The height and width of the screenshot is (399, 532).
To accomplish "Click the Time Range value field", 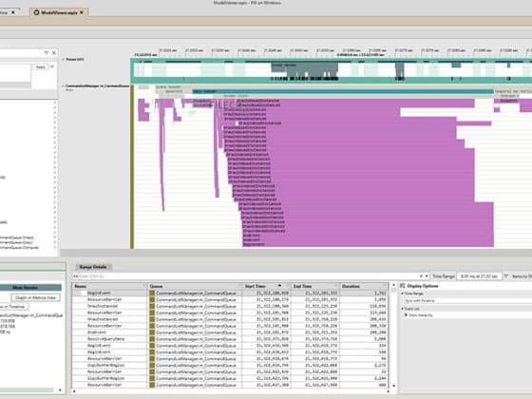I will pos(479,276).
